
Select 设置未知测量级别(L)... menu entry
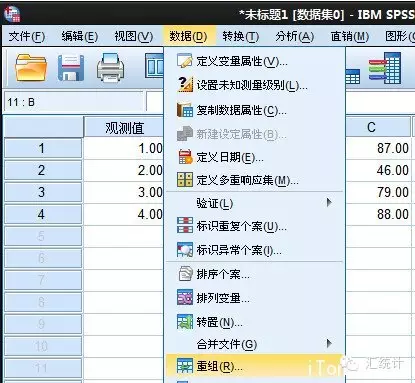(x=255, y=85)
